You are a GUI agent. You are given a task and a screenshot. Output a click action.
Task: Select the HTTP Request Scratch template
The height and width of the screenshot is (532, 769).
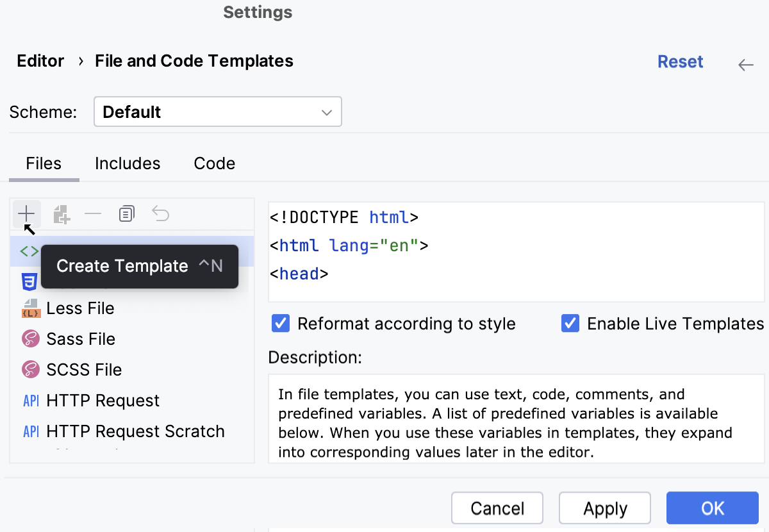135,431
